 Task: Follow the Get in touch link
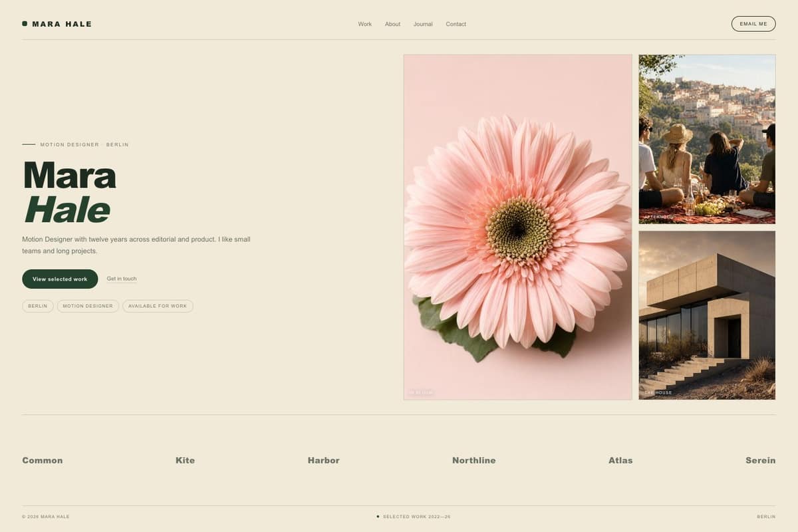pyautogui.click(x=122, y=279)
